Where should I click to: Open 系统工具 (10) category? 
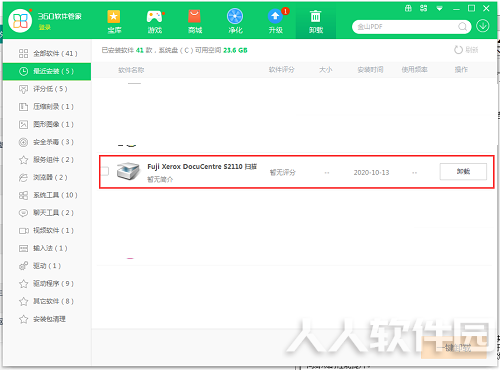pyautogui.click(x=47, y=195)
